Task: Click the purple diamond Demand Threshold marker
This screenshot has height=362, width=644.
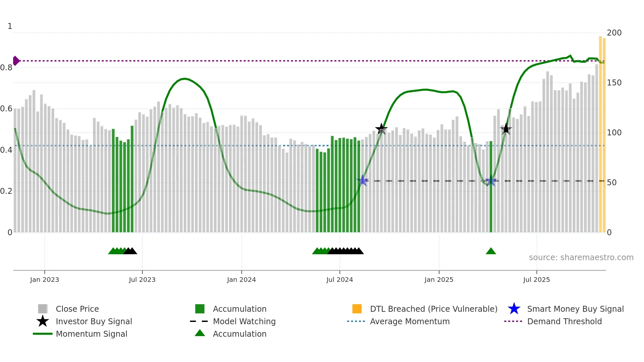Action: [x=16, y=61]
